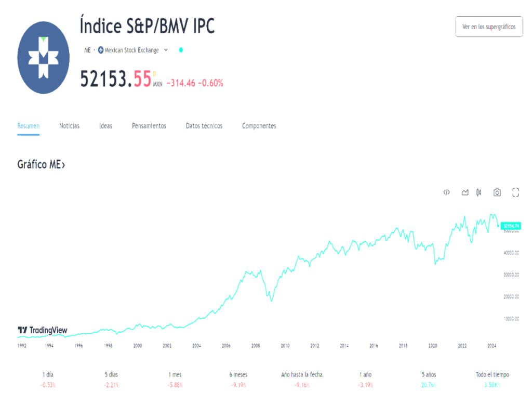The width and height of the screenshot is (532, 416).
Task: Click the embed code icon above chart
Action: [x=446, y=192]
